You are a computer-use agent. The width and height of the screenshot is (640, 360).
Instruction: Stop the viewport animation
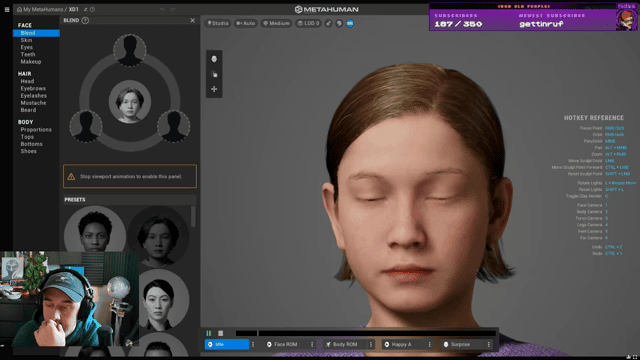[x=220, y=333]
